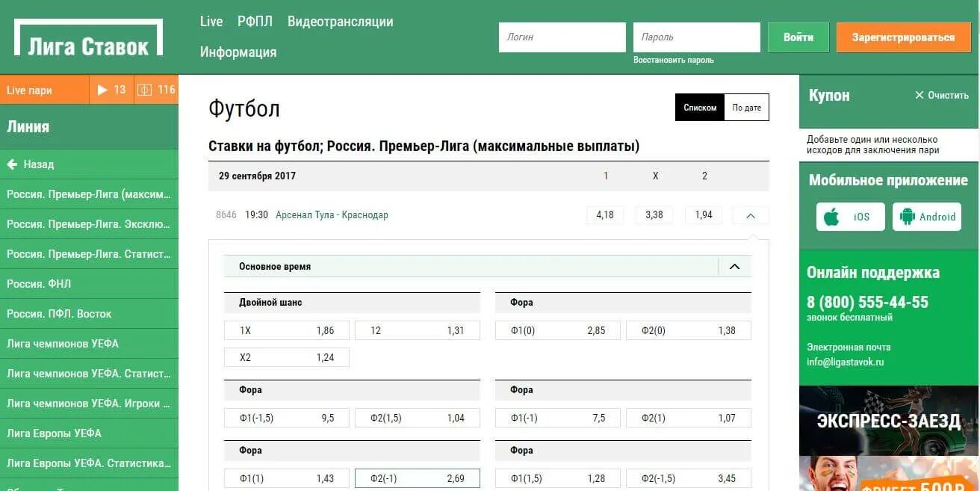Screen dimensions: 980x491
Task: Open Лига Европы УЕФА in sidebar
Action: [x=89, y=433]
